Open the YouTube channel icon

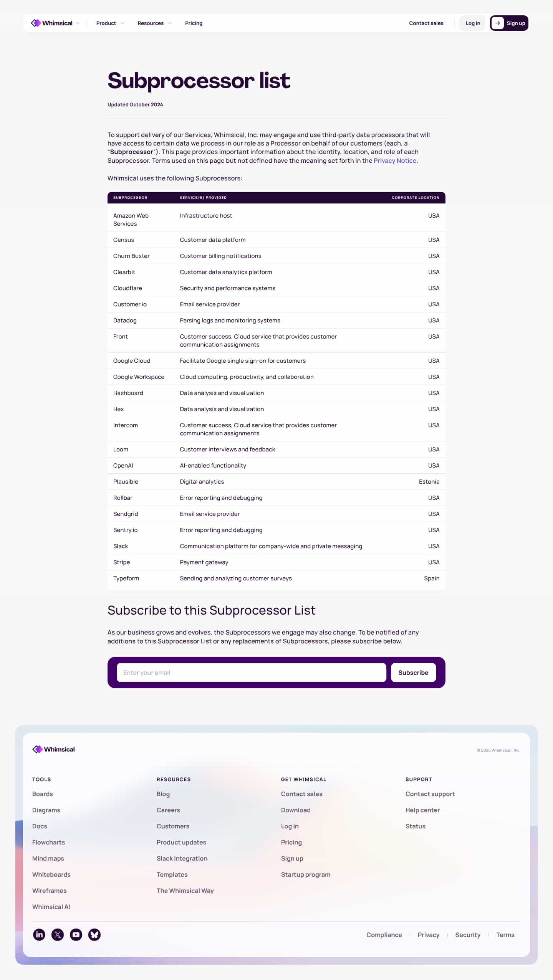tap(76, 934)
